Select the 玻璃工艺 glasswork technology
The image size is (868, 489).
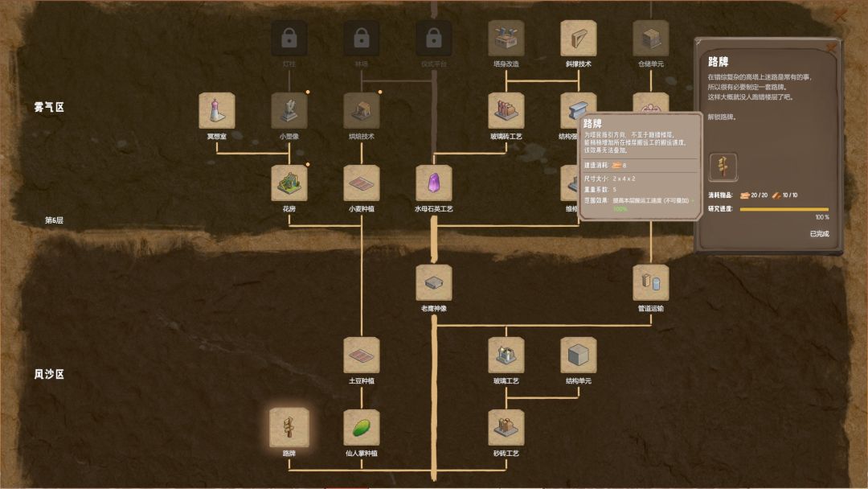506,355
